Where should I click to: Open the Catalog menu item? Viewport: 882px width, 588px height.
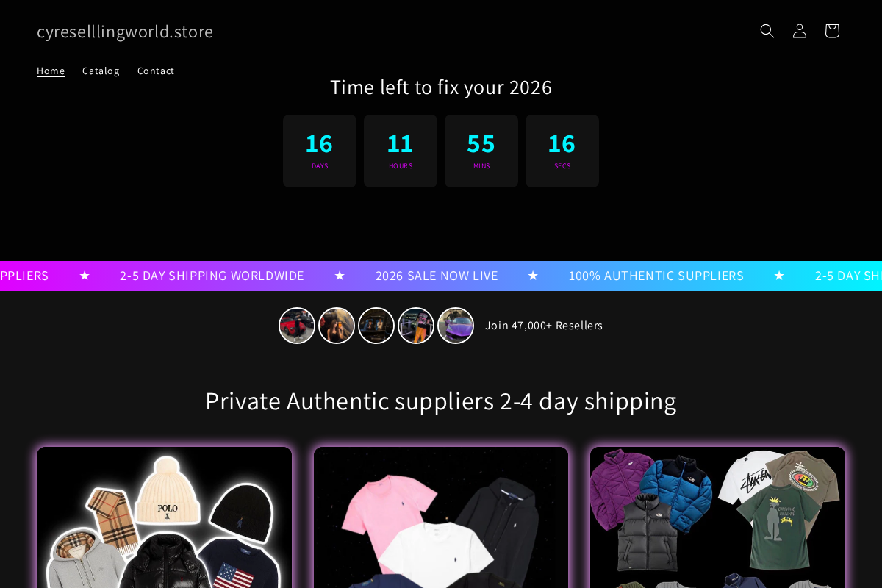101,71
